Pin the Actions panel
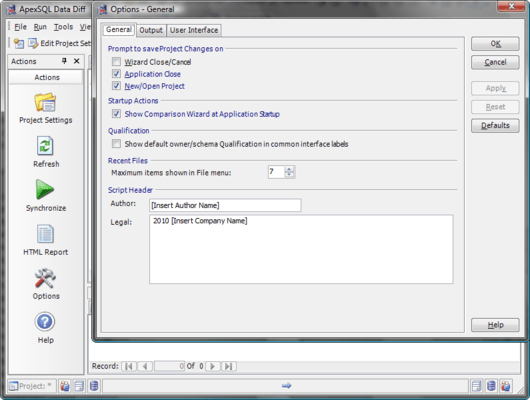The width and height of the screenshot is (530, 400). click(64, 61)
